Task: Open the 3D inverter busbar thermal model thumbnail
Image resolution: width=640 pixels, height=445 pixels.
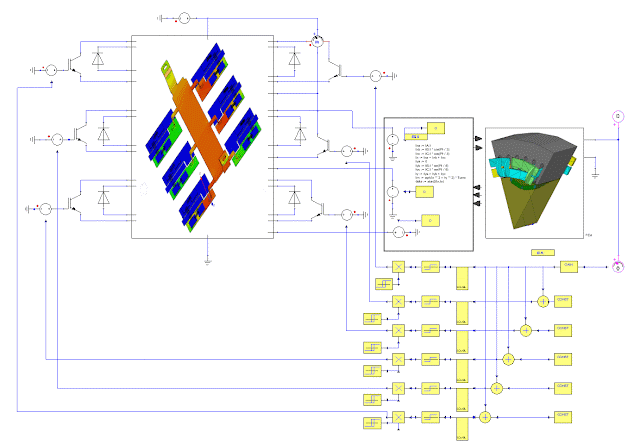Action: 202,137
